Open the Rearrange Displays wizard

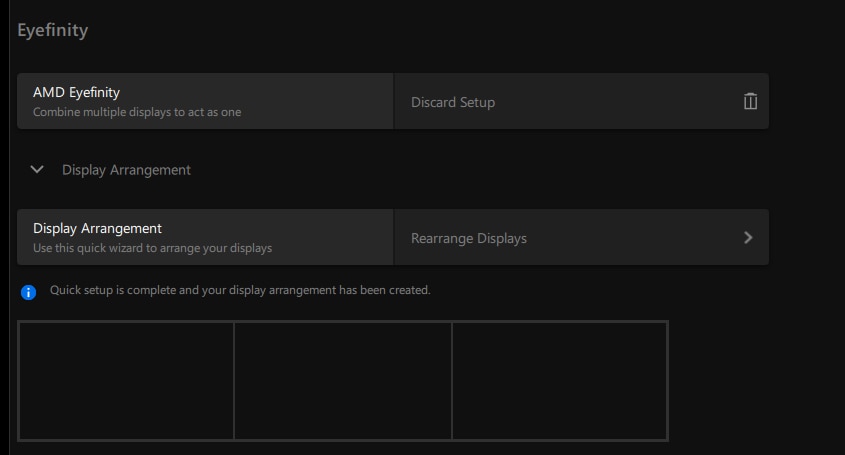click(x=469, y=238)
